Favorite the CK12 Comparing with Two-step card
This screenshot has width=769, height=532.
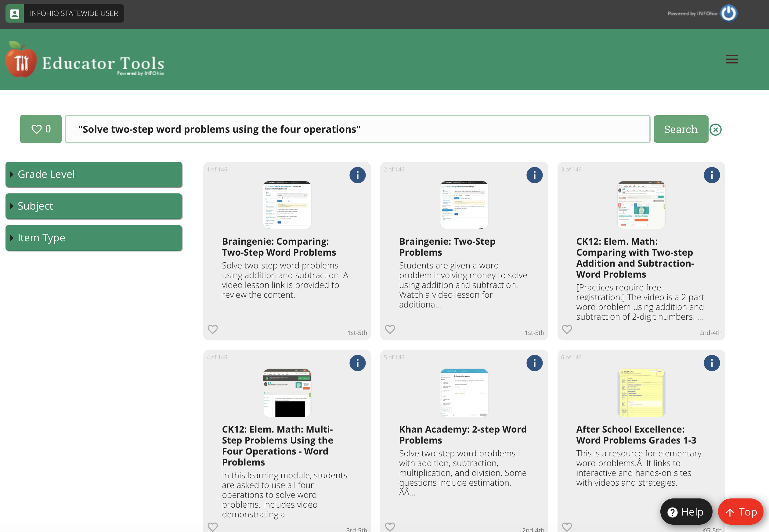[567, 329]
